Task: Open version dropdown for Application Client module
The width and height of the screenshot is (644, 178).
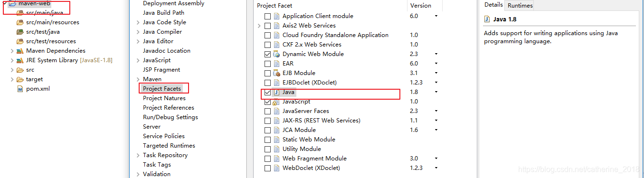Action: (x=436, y=16)
